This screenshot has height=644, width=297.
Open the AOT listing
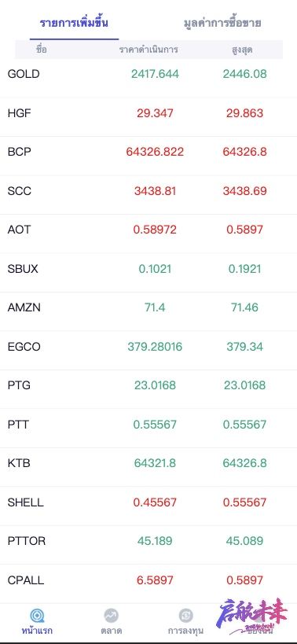pyautogui.click(x=148, y=230)
